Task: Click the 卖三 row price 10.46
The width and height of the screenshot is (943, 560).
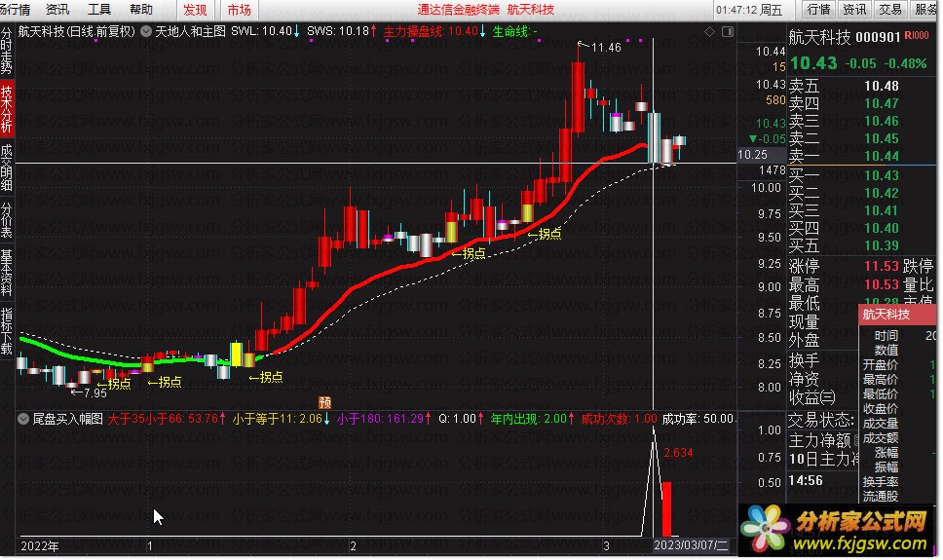Action: (x=881, y=121)
